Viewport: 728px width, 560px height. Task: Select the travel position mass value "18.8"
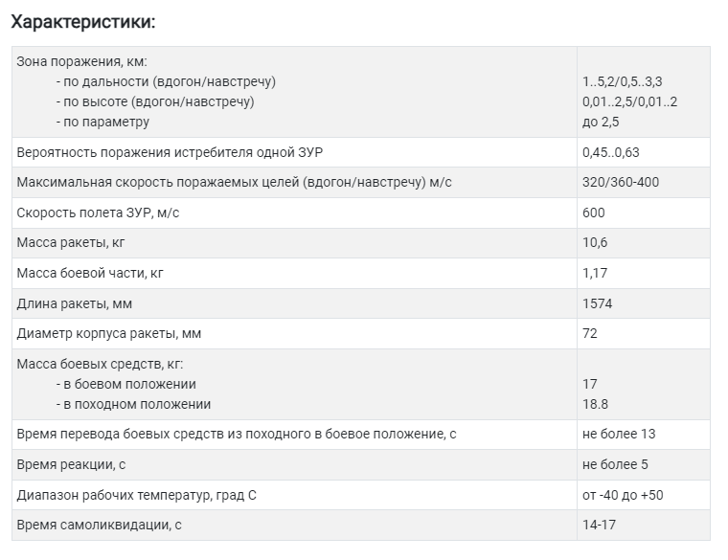tap(596, 404)
